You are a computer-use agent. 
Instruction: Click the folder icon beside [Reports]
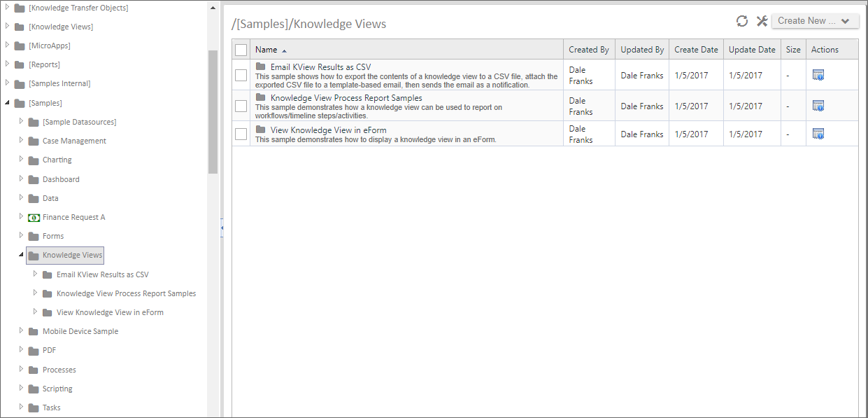[x=20, y=64]
